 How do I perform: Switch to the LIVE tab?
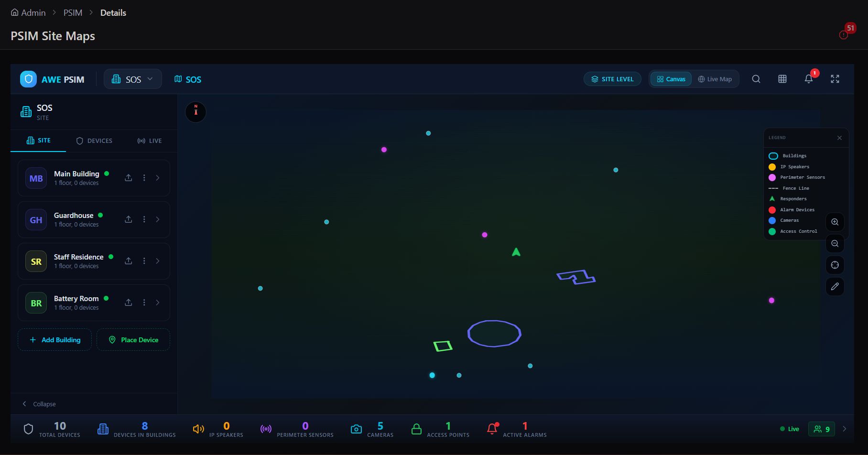point(150,141)
